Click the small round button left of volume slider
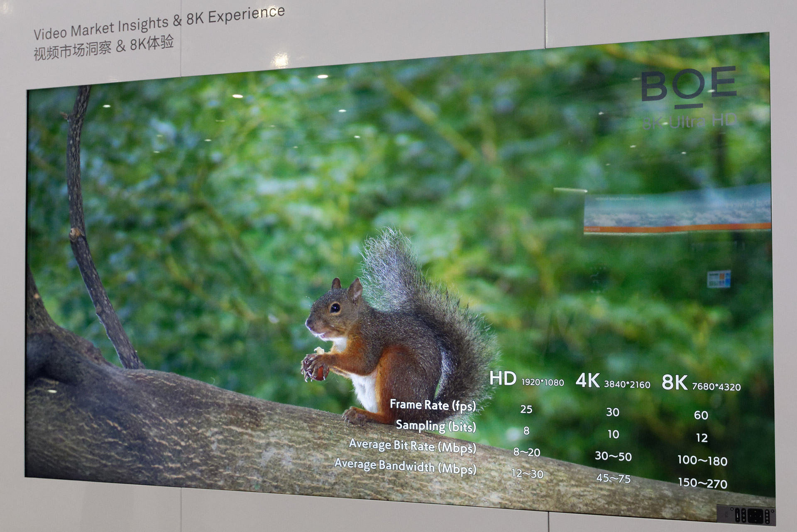This screenshot has width=797, height=532. (x=732, y=509)
